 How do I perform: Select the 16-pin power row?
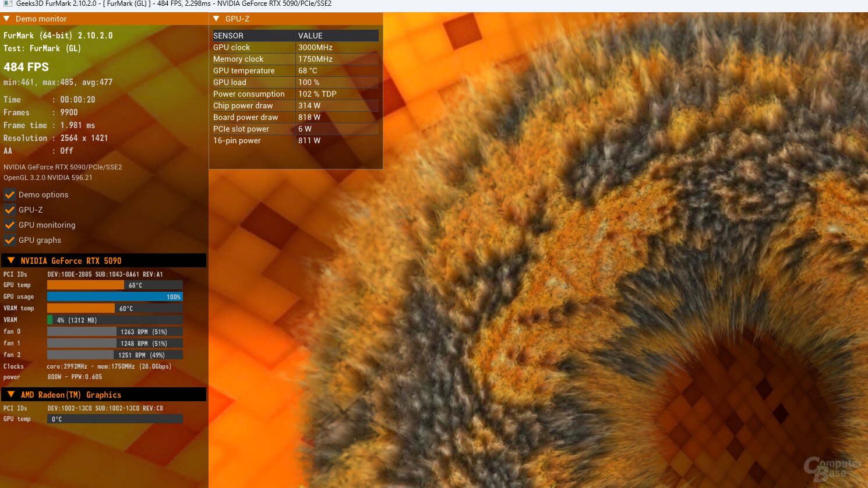295,140
